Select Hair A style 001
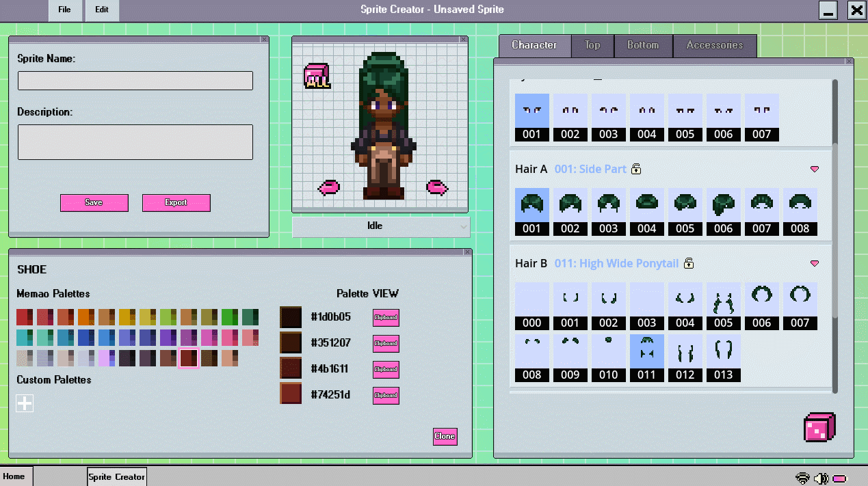 (x=532, y=212)
